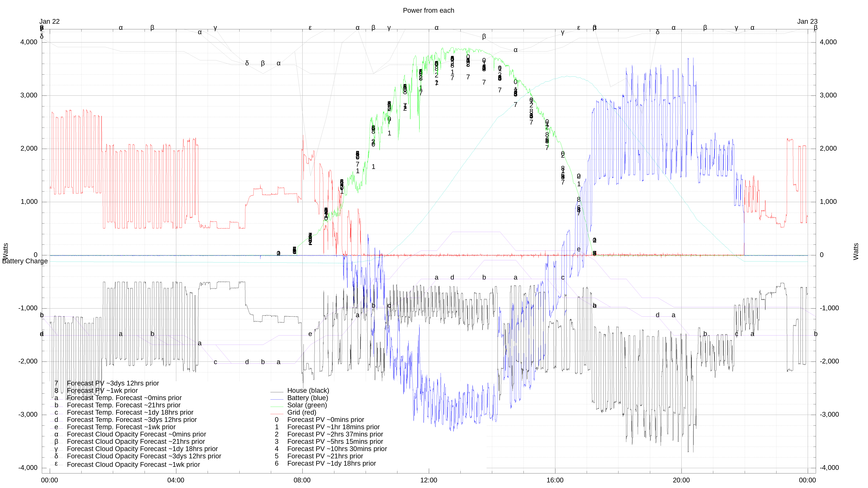Select legend entry 'Forecast PV ~3dys 12hrs prior'
The height and width of the screenshot is (488, 868).
coord(113,383)
